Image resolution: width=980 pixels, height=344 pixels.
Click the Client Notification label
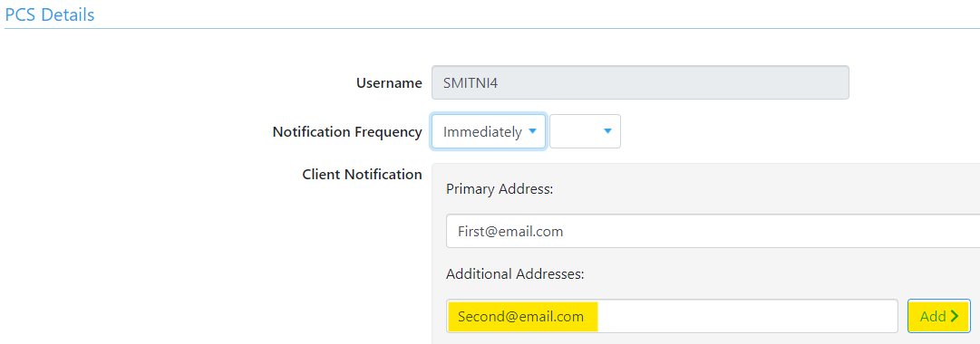coord(363,174)
